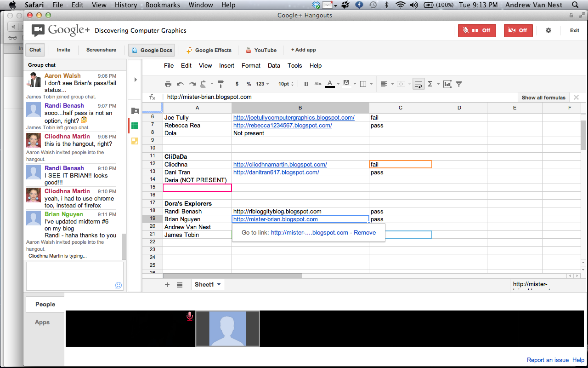Toggle the Chat panel button
The height and width of the screenshot is (368, 588).
point(35,50)
